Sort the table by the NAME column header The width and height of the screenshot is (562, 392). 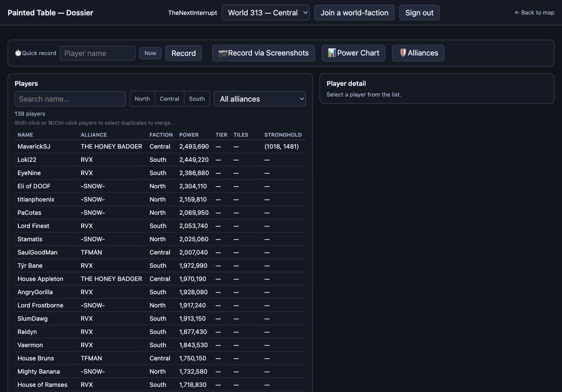click(25, 135)
